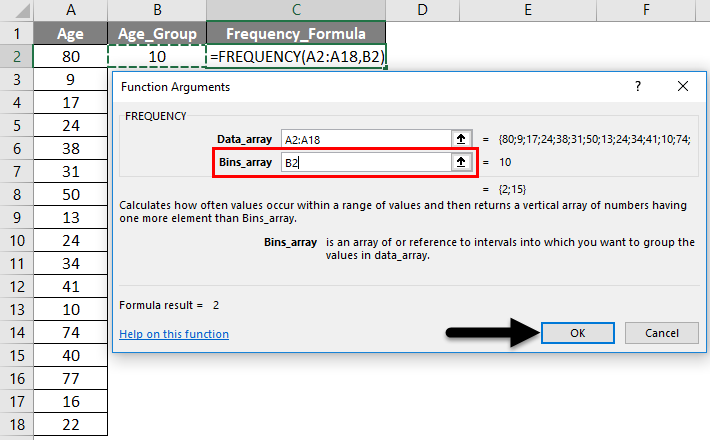
Task: Confirm the formula with the OK button
Action: (578, 333)
